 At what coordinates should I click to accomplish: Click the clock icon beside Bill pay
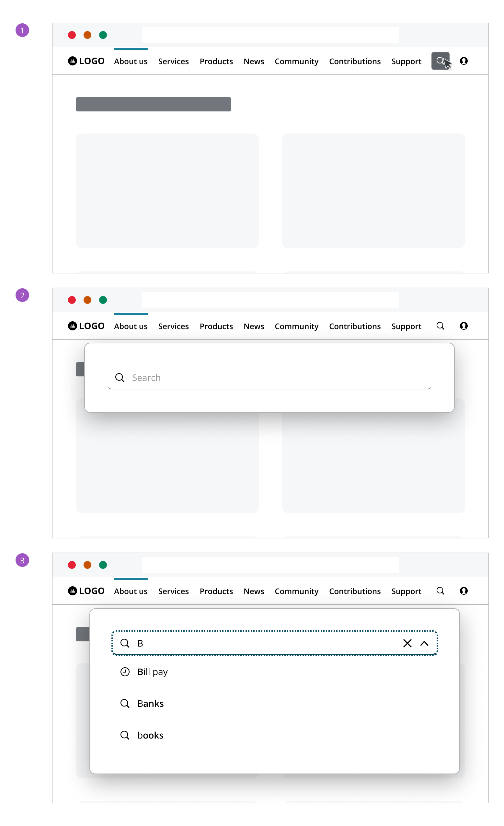(125, 672)
